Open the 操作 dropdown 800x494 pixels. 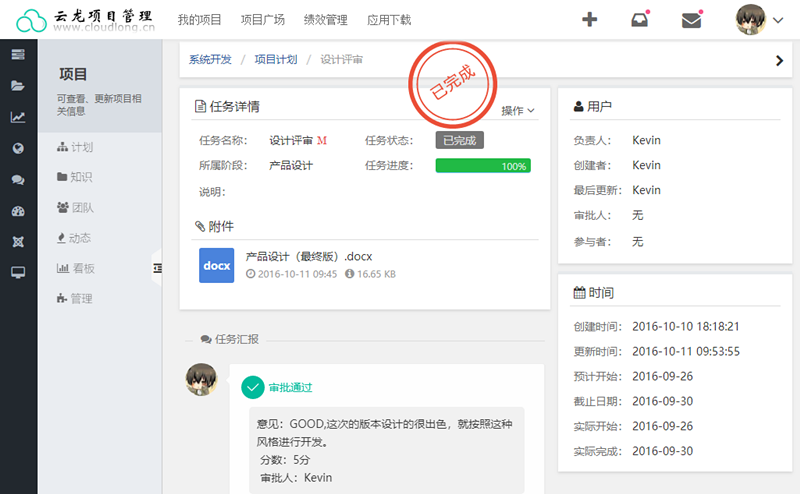pyautogui.click(x=517, y=111)
